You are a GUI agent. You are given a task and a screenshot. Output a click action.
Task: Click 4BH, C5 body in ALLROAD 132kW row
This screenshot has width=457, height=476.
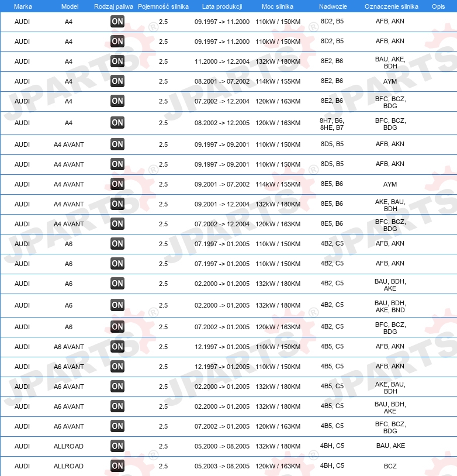pyautogui.click(x=332, y=446)
